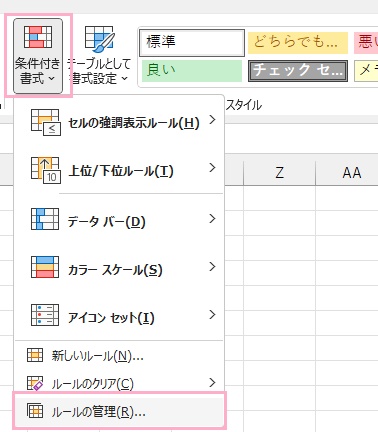378x432 pixels.
Task: Click the highlight cells rules icon
Action: [x=45, y=122]
